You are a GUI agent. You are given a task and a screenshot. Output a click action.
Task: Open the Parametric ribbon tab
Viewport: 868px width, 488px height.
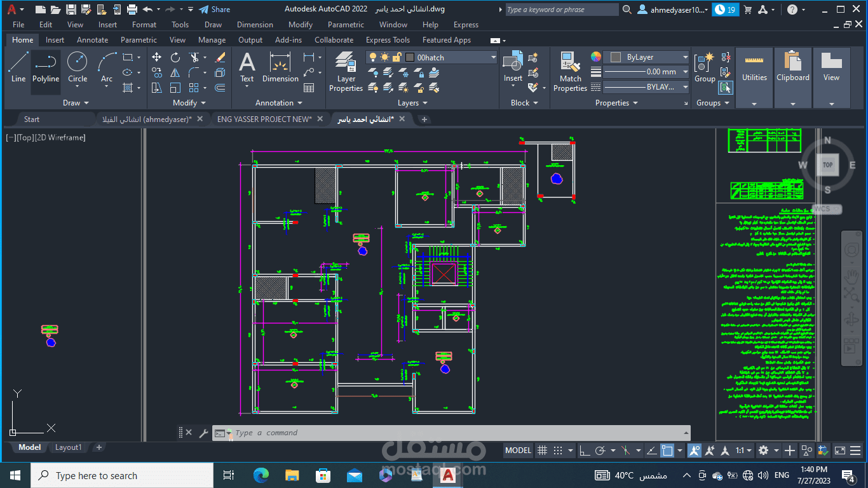point(139,40)
